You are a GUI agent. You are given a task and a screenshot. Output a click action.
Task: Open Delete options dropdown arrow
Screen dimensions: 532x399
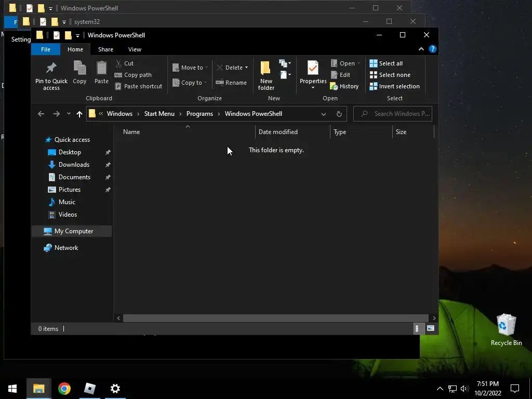[x=246, y=68]
